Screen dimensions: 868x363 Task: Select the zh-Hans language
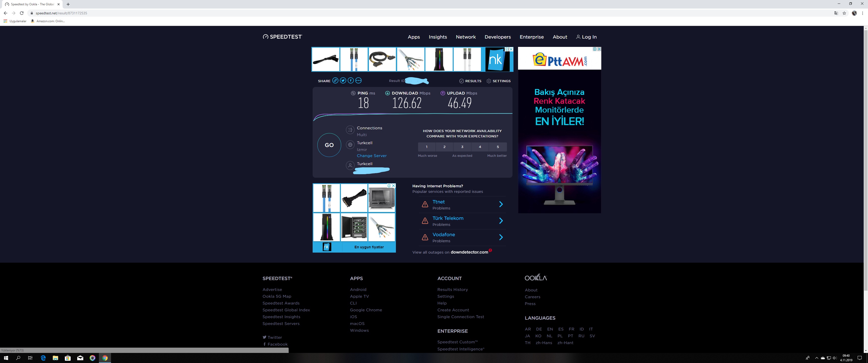coord(544,343)
